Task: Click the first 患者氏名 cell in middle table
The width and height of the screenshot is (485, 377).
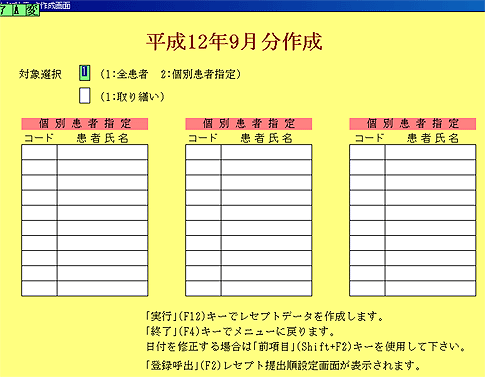Action: click(266, 152)
